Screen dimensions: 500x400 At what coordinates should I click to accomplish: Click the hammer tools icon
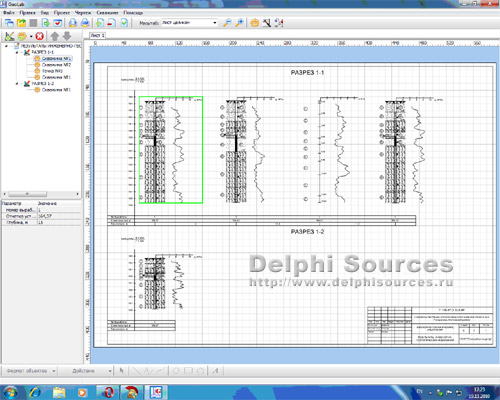click(267, 23)
